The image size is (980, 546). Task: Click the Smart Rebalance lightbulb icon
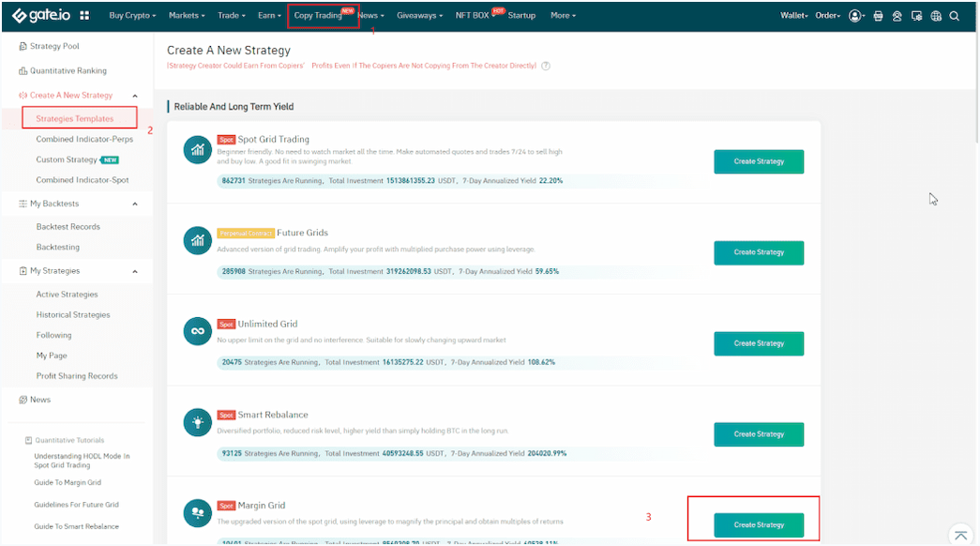click(198, 422)
